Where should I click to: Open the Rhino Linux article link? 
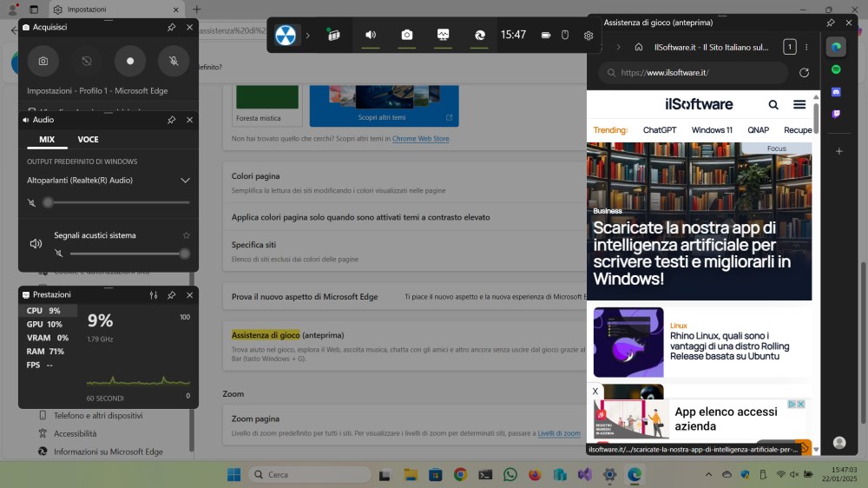[730, 346]
